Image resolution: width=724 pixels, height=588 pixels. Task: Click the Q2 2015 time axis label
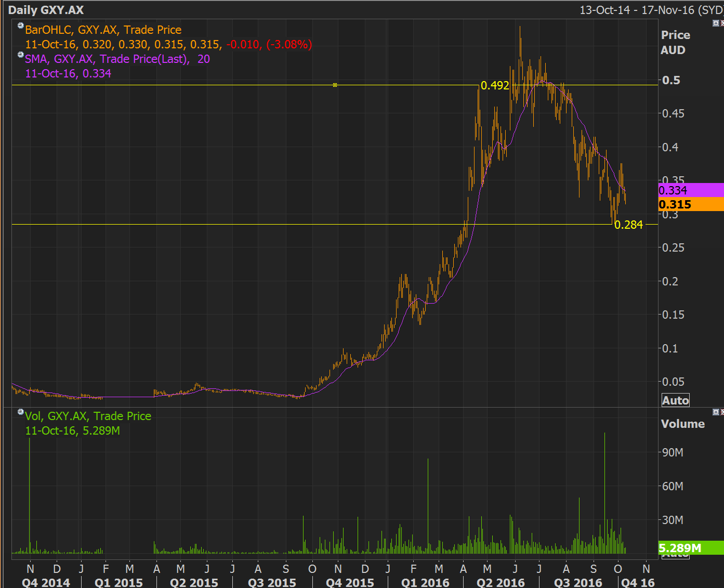[x=194, y=582]
